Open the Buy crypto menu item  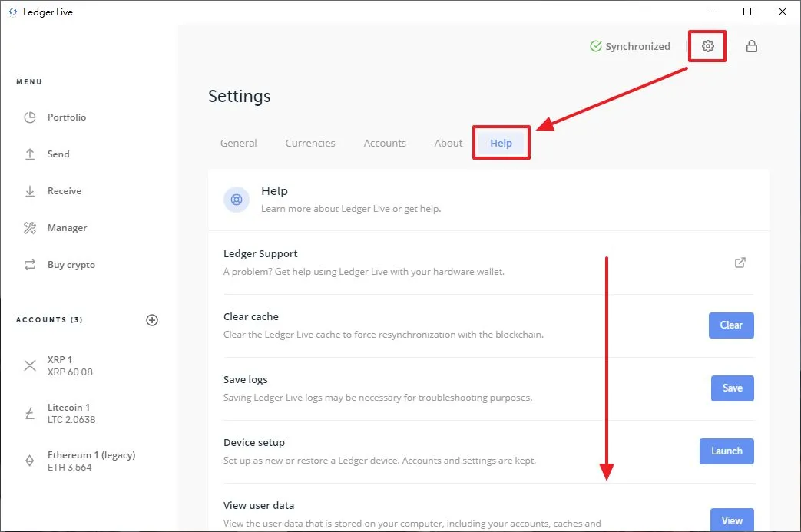[71, 265]
